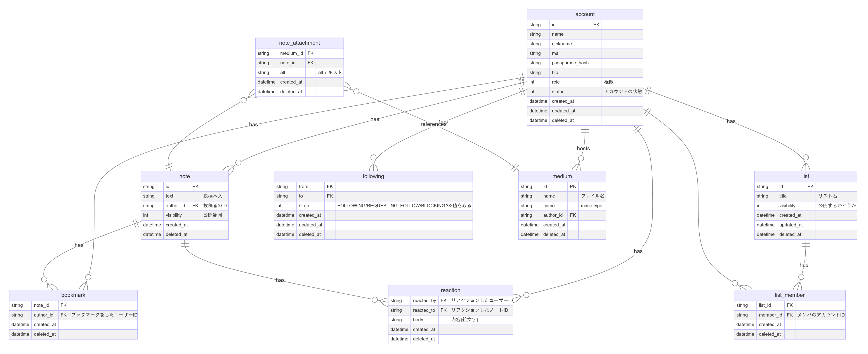Select the author_id field in medium table
The image size is (868, 354).
point(554,215)
